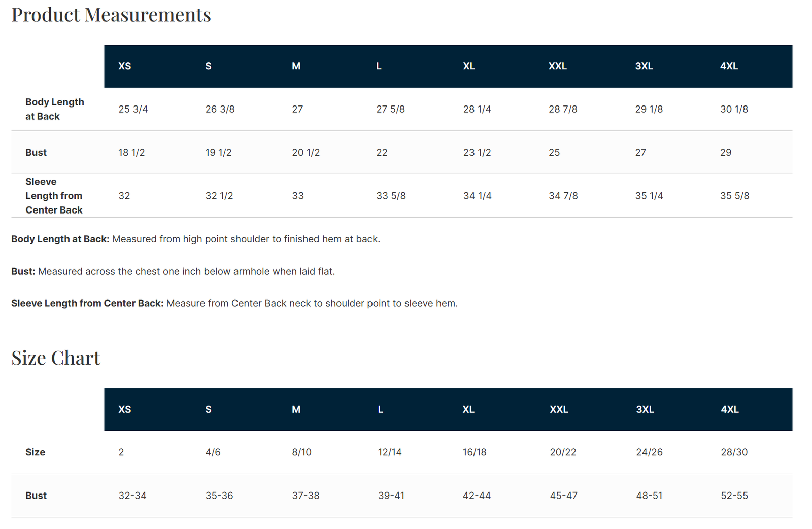The width and height of the screenshot is (812, 529).
Task: Select the 32-34 bust range cell
Action: pyautogui.click(x=132, y=496)
